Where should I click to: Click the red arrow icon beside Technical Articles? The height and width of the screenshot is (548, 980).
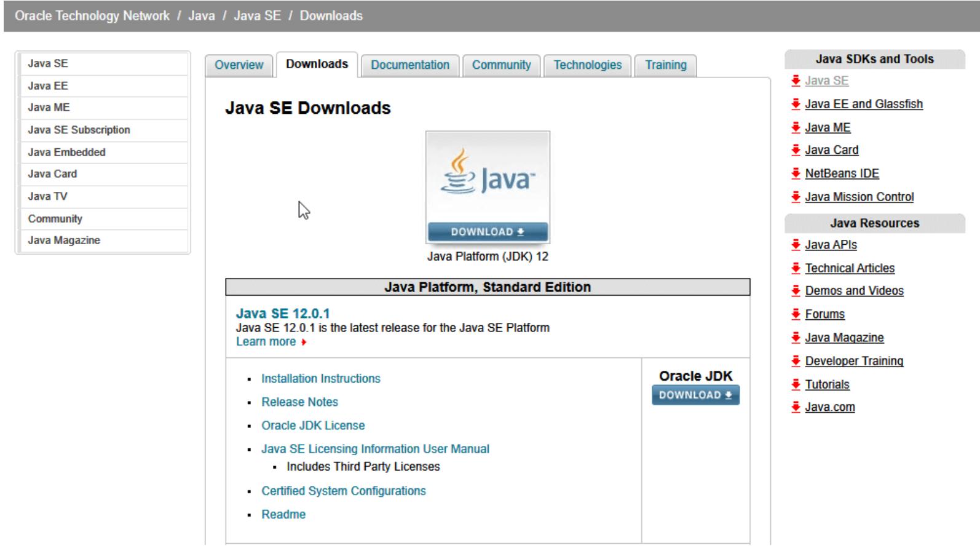tap(796, 268)
